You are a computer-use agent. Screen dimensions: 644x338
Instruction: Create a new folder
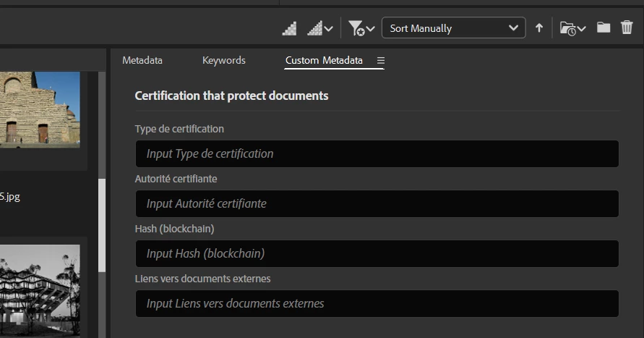tap(604, 28)
